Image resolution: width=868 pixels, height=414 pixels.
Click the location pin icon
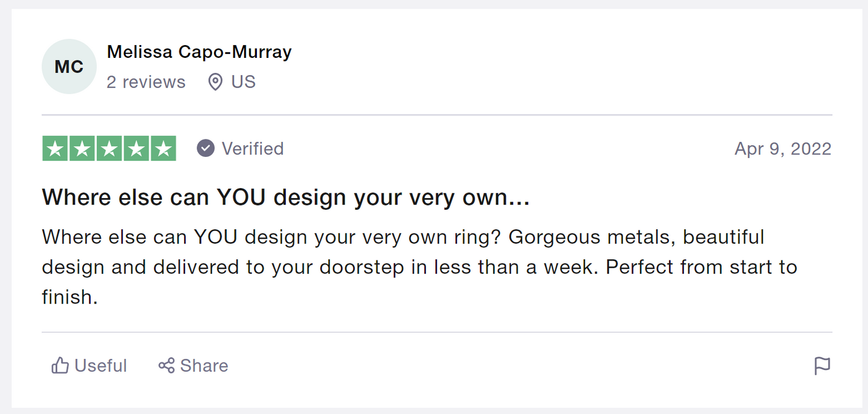pyautogui.click(x=215, y=82)
